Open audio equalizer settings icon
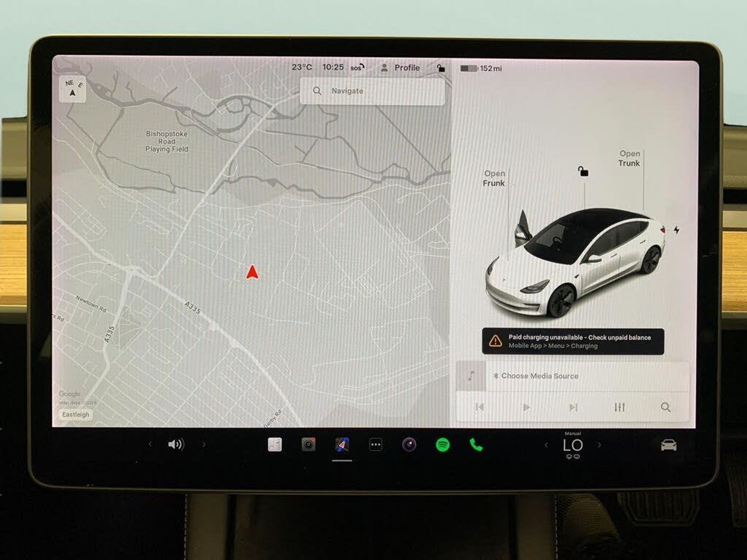 click(x=619, y=408)
